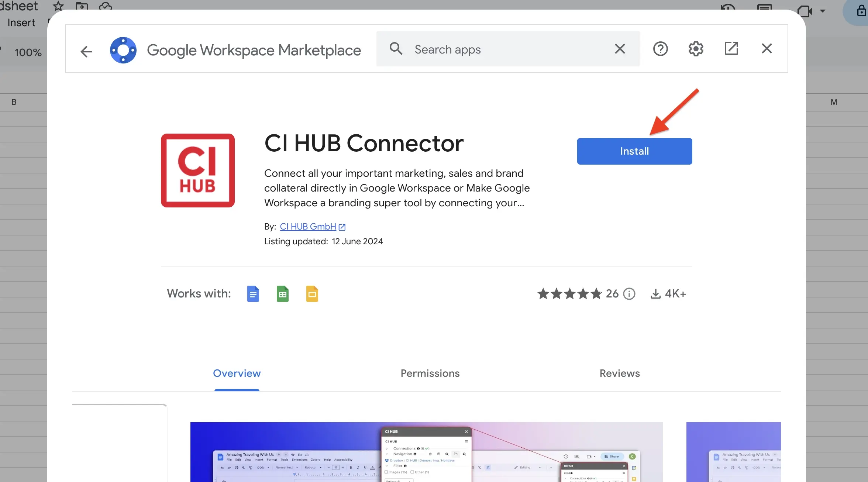The width and height of the screenshot is (868, 482).
Task: Focus the Search apps field
Action: pyautogui.click(x=508, y=49)
